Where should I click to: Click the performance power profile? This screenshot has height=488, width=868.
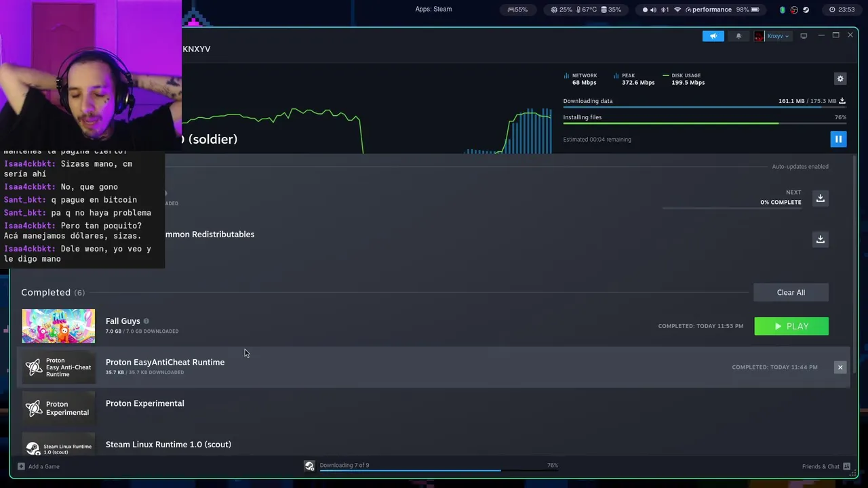coord(709,9)
